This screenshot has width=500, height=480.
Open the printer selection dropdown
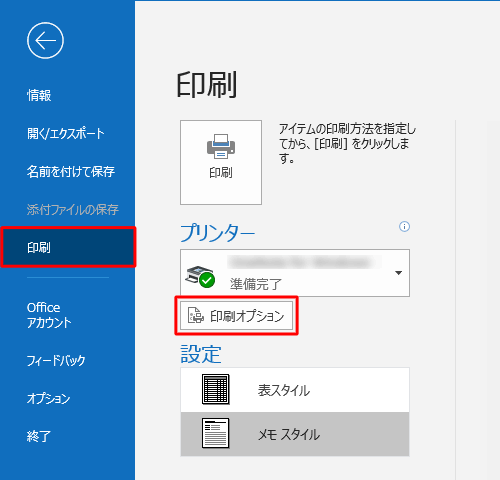pos(295,273)
